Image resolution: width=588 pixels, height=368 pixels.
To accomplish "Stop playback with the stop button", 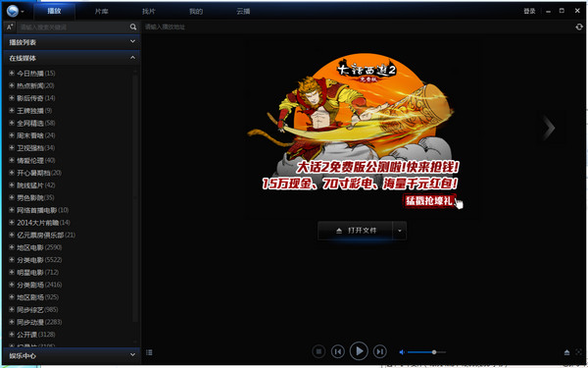I will coord(318,351).
